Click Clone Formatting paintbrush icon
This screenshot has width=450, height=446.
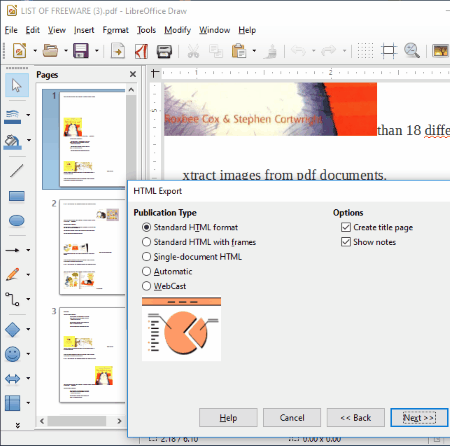point(270,51)
